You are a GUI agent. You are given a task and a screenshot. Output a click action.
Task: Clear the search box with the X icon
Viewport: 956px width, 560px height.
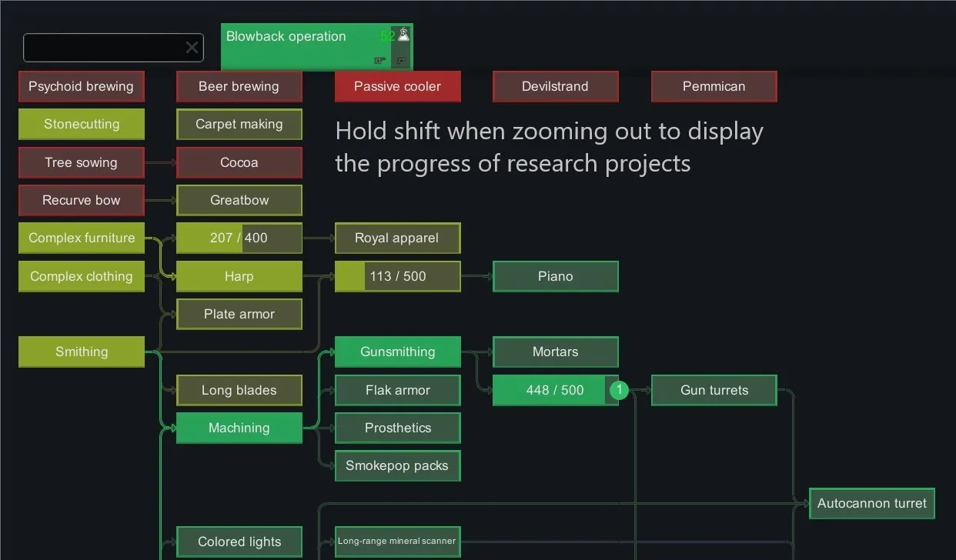192,48
